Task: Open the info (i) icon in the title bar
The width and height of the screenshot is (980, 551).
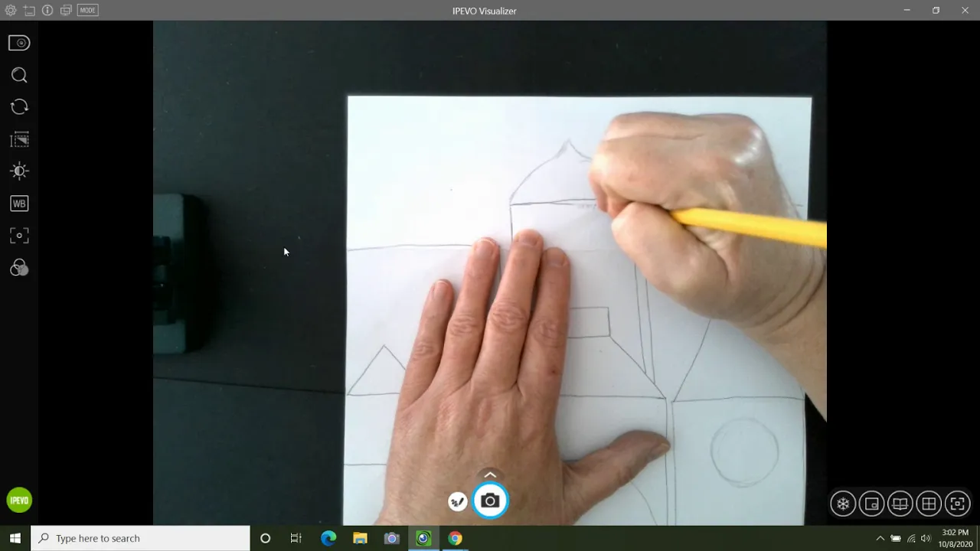Action: tap(47, 11)
